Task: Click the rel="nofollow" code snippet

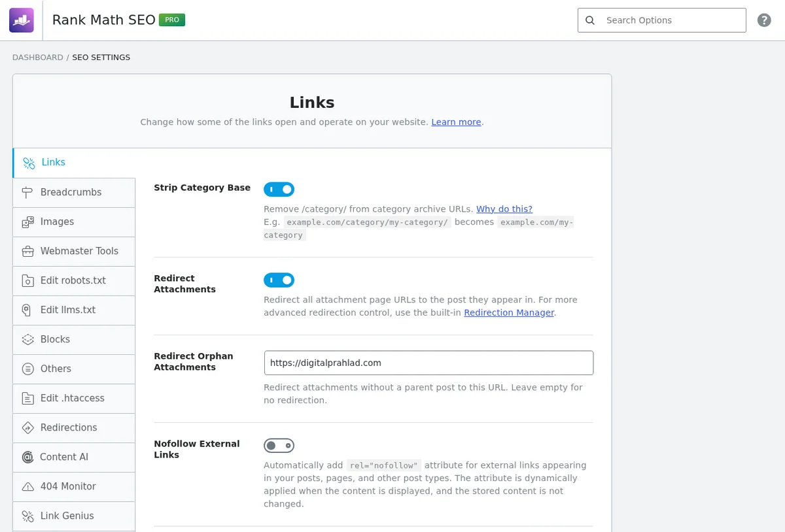Action: coord(384,465)
